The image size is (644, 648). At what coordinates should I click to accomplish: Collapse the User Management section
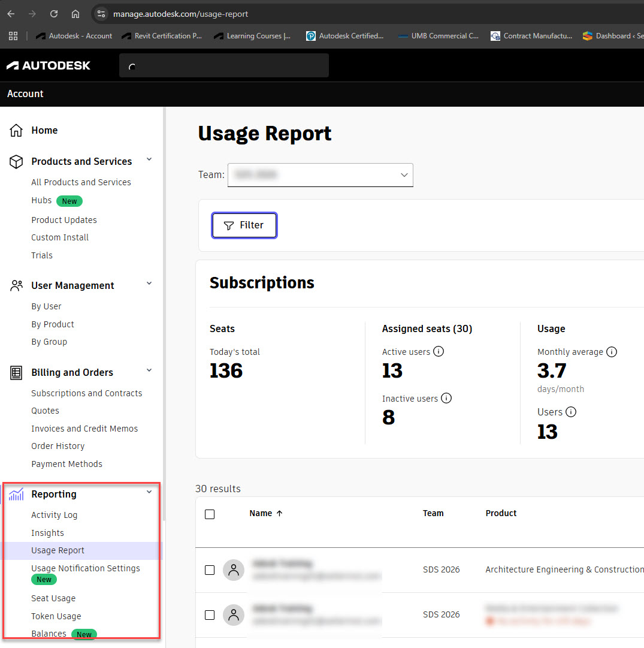[x=149, y=284]
